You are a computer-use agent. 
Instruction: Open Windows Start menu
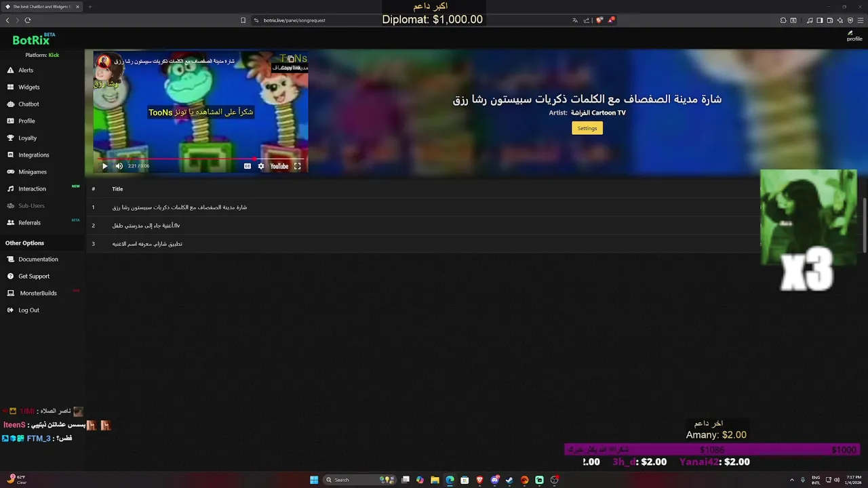tap(314, 480)
